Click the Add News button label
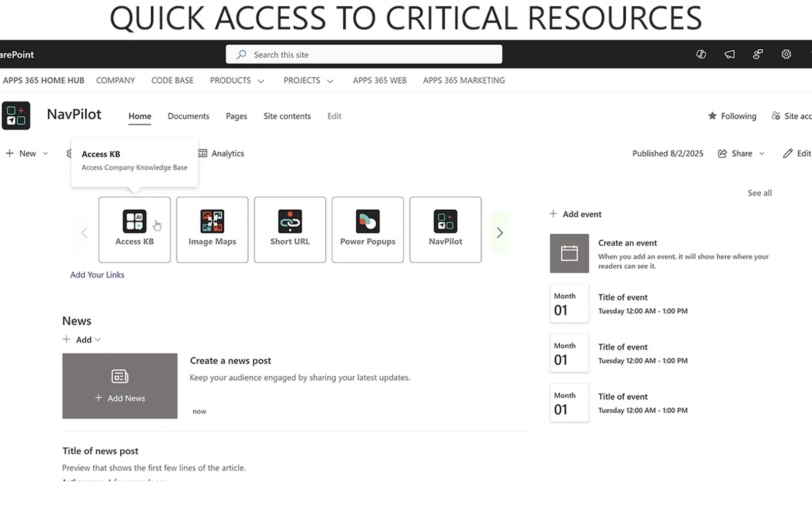The height and width of the screenshot is (508, 812). [x=126, y=398]
